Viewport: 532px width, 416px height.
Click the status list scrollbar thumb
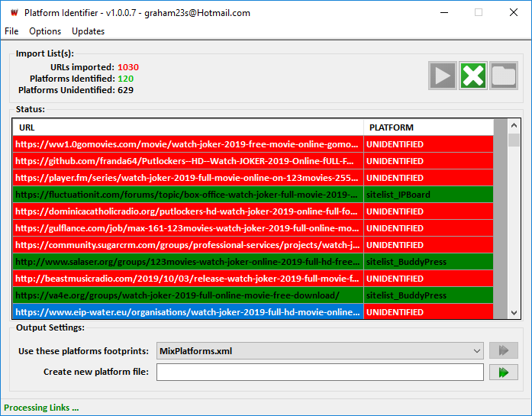click(514, 140)
